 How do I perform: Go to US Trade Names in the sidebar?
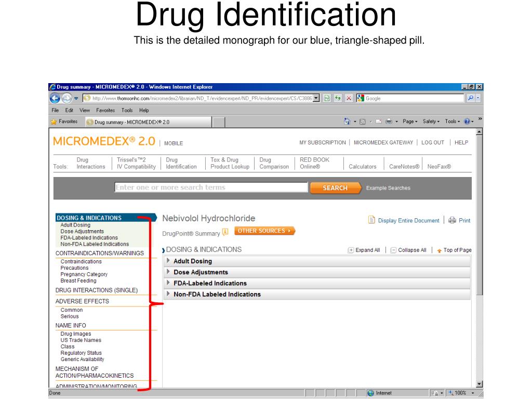pos(81,340)
